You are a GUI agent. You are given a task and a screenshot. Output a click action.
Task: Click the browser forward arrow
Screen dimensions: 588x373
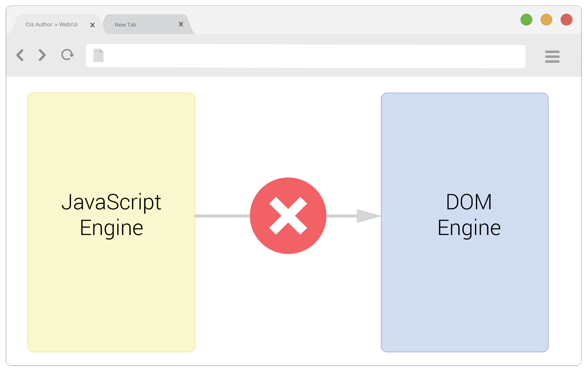[x=42, y=55]
